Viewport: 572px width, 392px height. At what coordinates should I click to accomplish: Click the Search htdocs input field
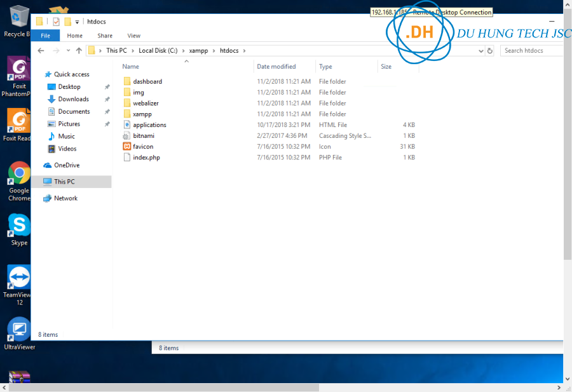533,51
